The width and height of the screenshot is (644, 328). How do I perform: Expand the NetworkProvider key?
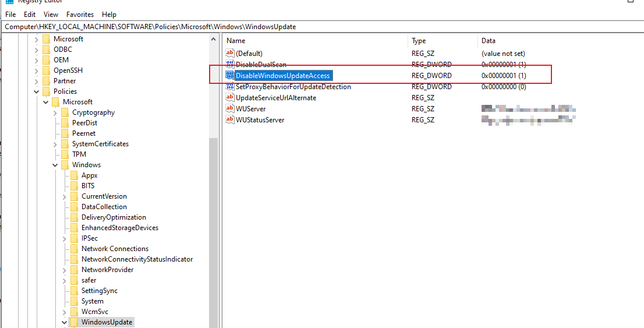(x=65, y=270)
